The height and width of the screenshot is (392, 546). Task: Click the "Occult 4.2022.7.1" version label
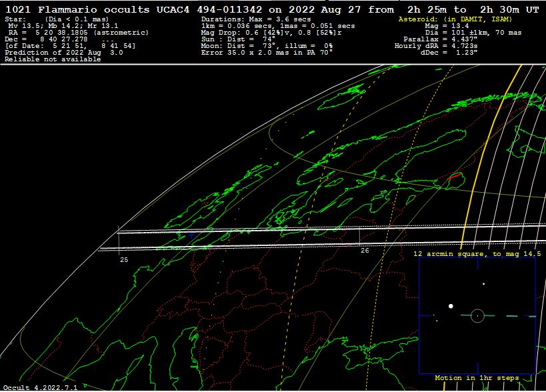[x=40, y=387]
